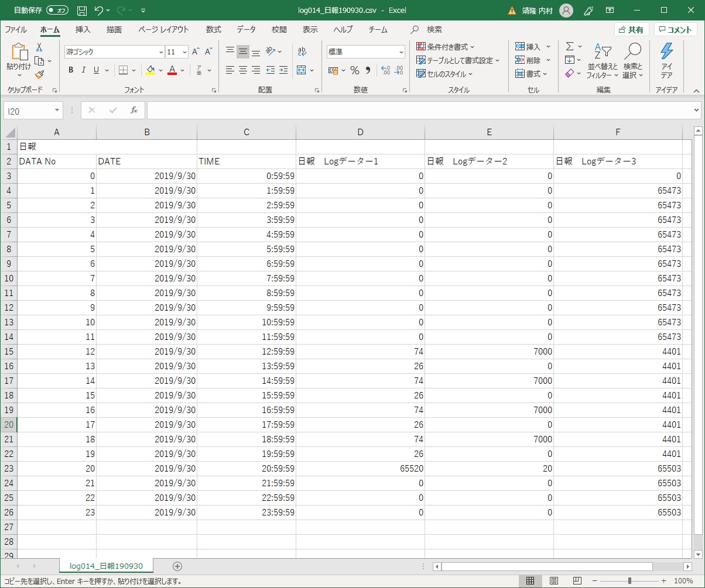Switch to Page Layout view in status bar
The height and width of the screenshot is (588, 705).
pyautogui.click(x=553, y=581)
